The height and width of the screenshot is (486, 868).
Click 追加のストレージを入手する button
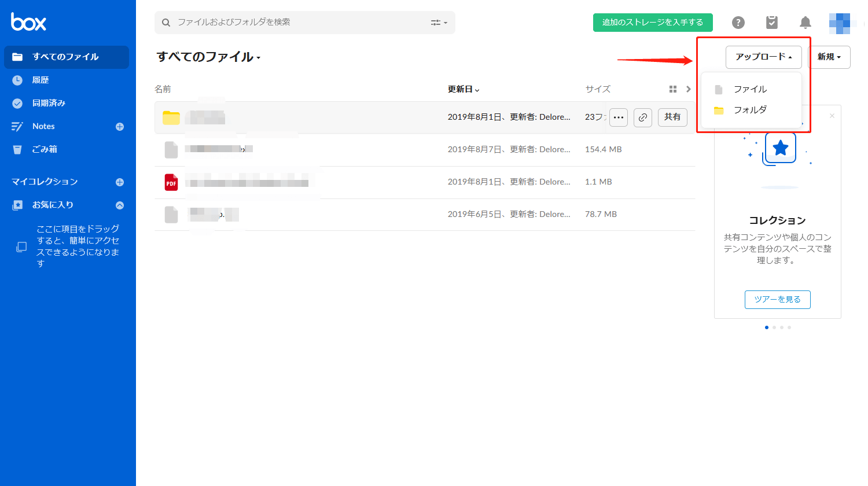coord(653,23)
